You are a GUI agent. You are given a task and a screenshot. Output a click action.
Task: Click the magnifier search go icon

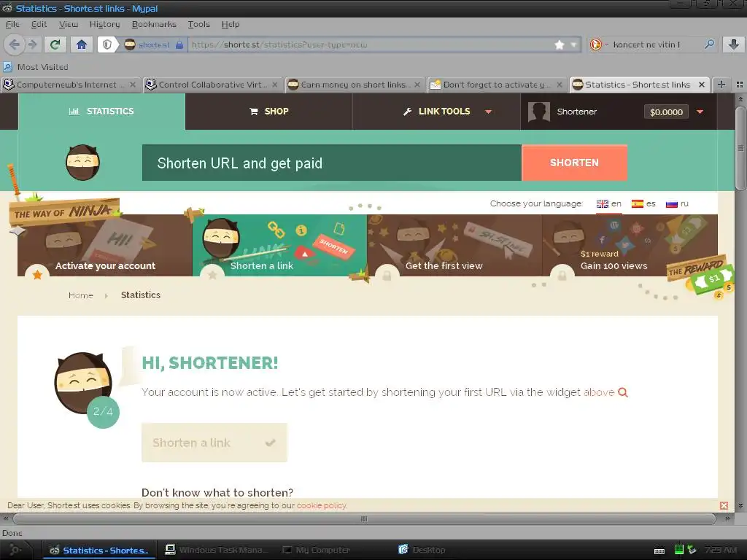[709, 44]
